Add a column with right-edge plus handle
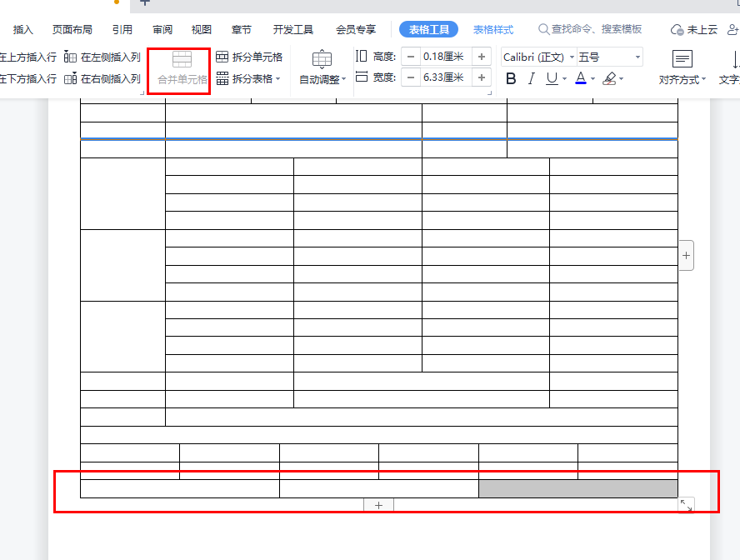Viewport: 740px width, 560px height. pos(686,255)
